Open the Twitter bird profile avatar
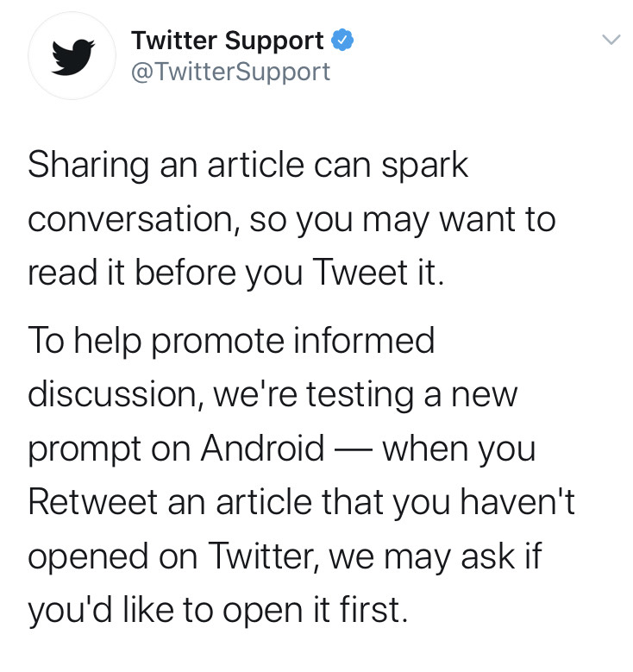Viewport: 633px width, 672px height. (x=72, y=56)
